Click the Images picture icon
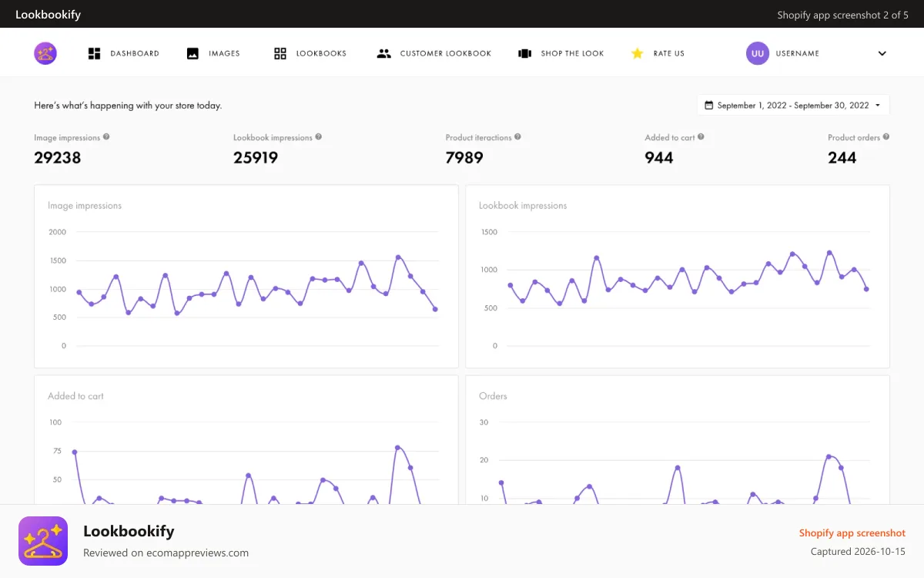924x578 pixels. pos(192,53)
